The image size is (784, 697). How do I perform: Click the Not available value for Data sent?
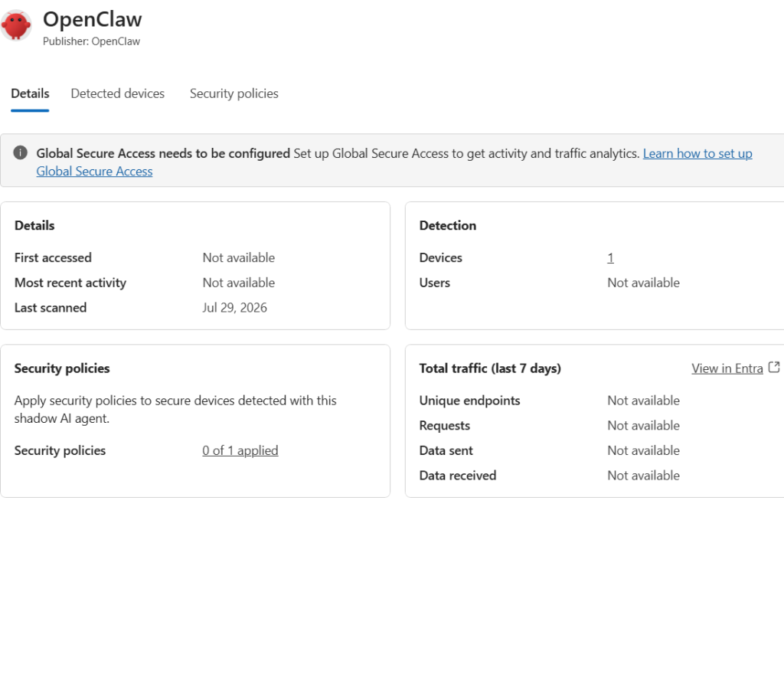643,450
